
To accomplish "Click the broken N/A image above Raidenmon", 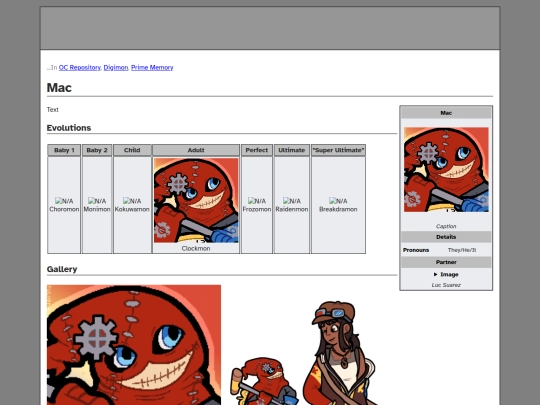I will coord(292,201).
